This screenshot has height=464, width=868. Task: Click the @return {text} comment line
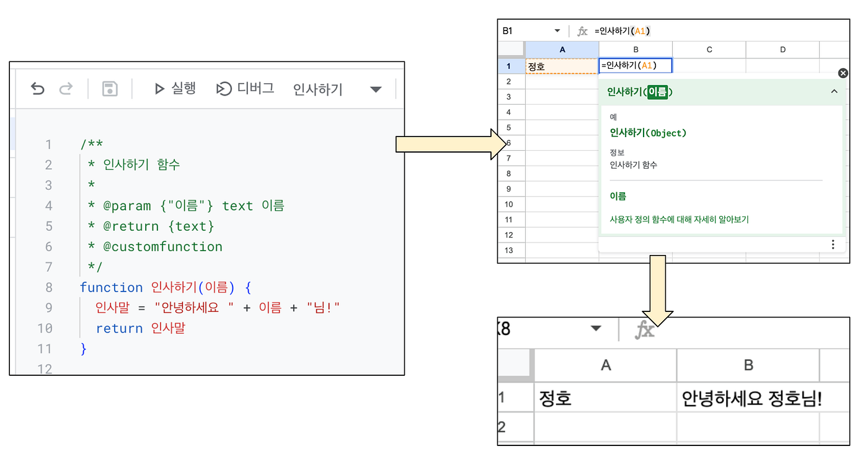151,226
